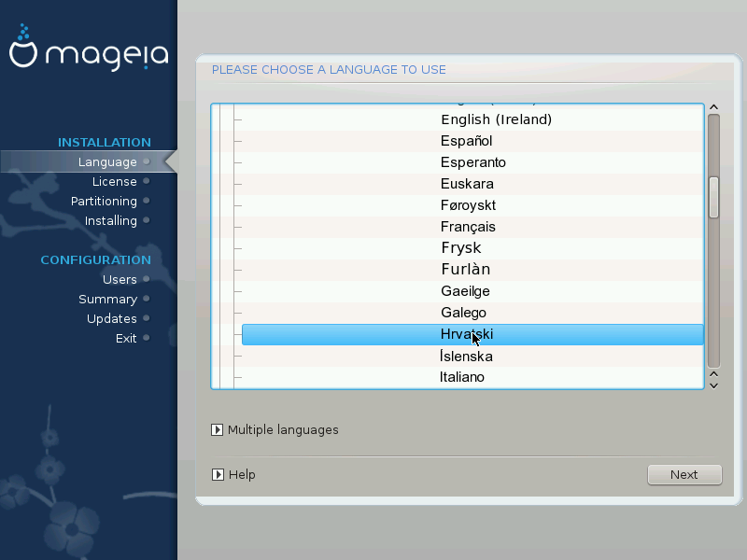Click the Next button
Screen dimensions: 747x560
pos(684,475)
